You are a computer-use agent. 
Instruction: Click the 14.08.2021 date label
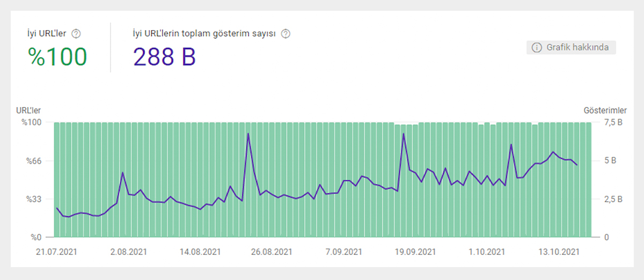201,251
